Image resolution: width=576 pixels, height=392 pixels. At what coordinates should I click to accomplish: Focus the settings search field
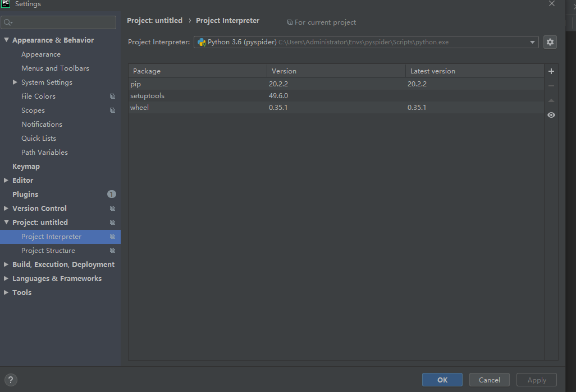click(x=58, y=22)
